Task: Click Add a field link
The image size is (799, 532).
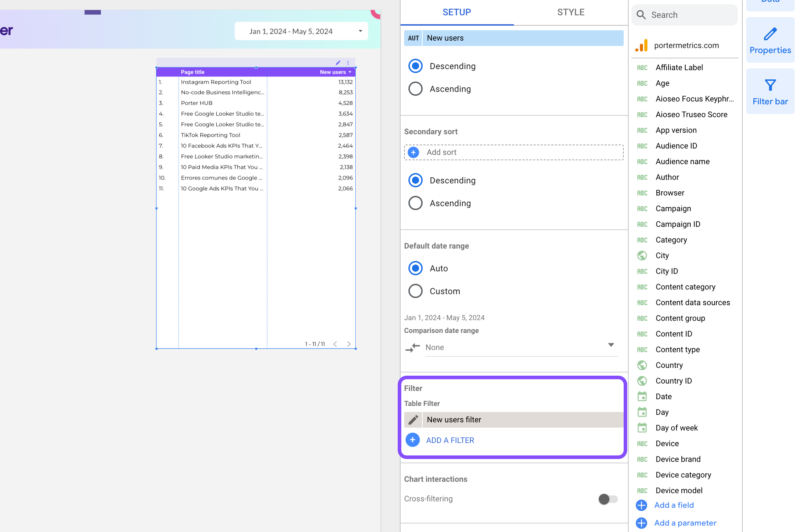Action: (x=674, y=505)
